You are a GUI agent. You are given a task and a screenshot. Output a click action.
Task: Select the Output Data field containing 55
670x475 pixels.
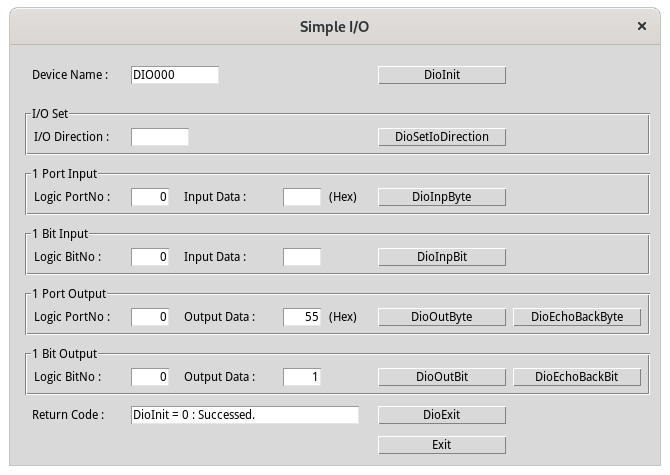pos(301,317)
